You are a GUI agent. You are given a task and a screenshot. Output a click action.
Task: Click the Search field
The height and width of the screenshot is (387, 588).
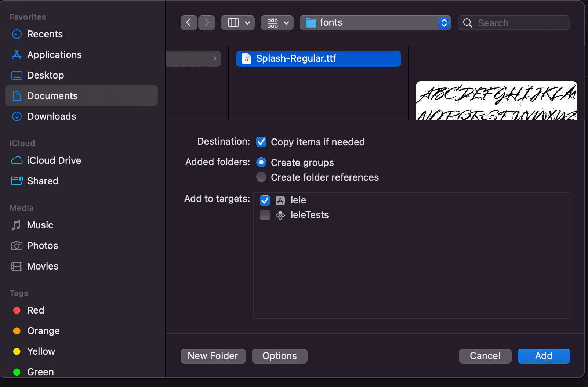[x=514, y=23]
